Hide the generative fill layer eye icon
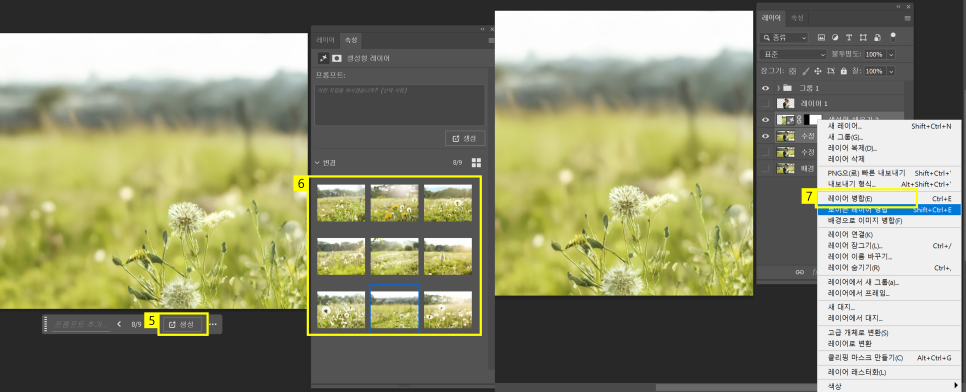 pos(766,120)
